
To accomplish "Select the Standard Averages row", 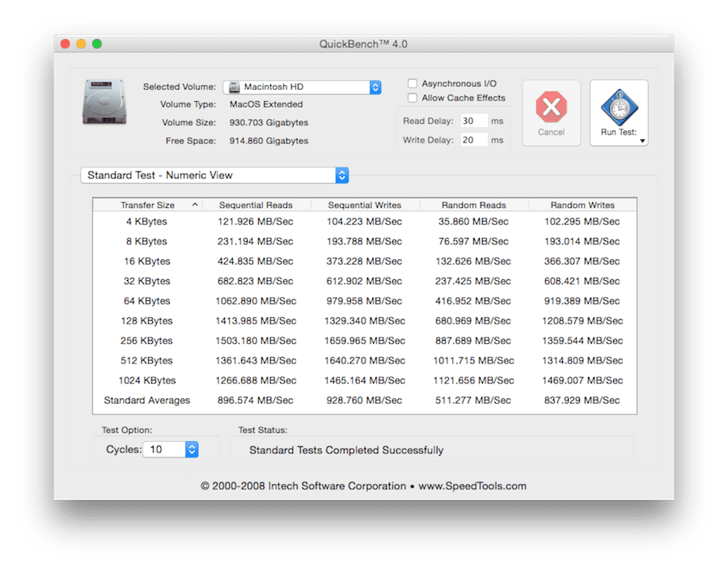I will (x=364, y=401).
